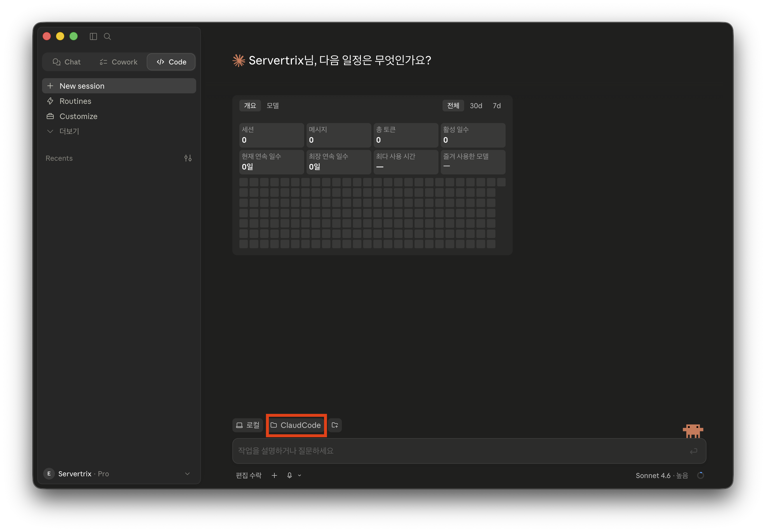Start a New session
Screen dimensions: 766x532
pos(119,86)
